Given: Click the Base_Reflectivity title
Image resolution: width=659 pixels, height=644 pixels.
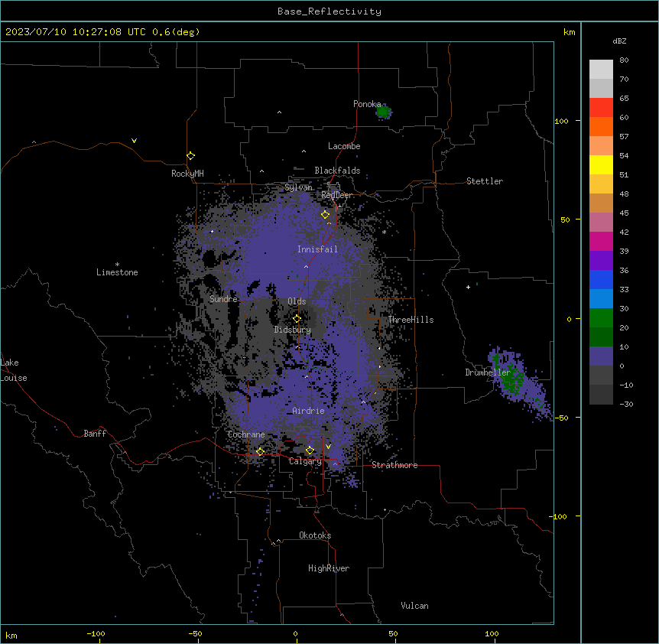Looking at the screenshot, I should [329, 11].
